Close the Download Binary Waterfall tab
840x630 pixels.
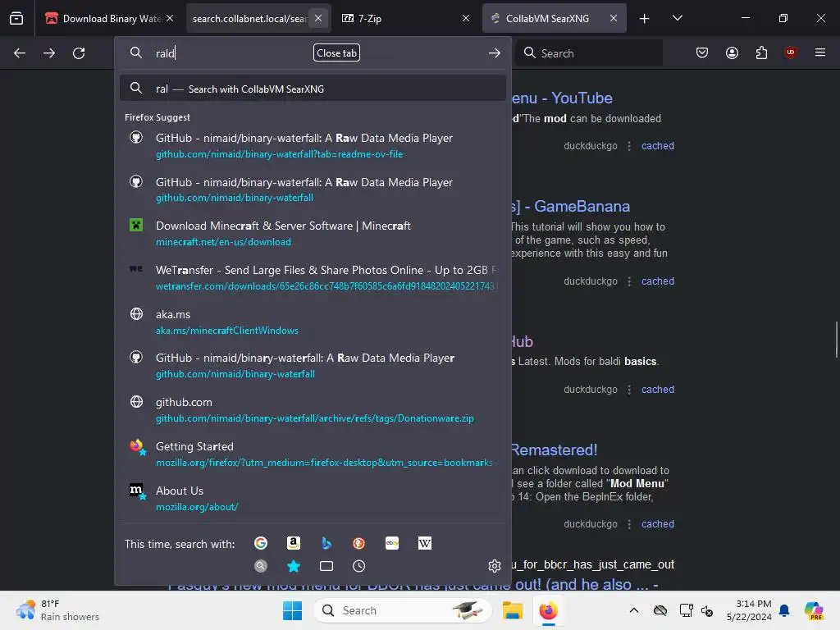click(170, 18)
